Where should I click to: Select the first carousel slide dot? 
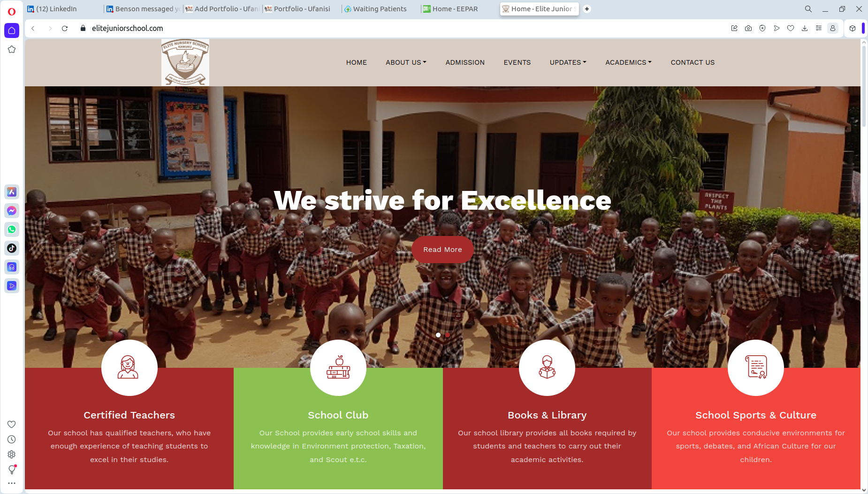[438, 335]
